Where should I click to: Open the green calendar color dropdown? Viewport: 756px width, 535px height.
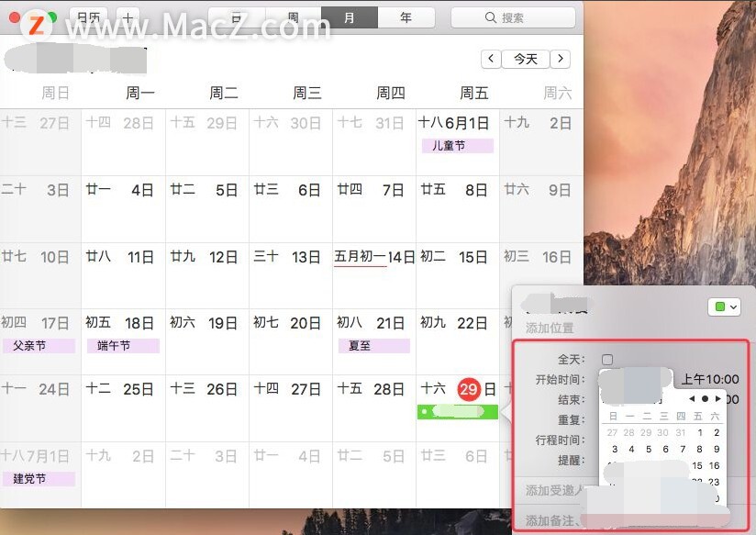click(x=724, y=307)
